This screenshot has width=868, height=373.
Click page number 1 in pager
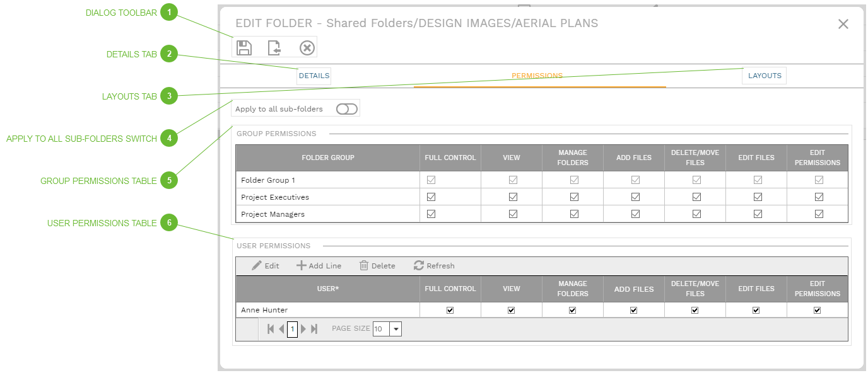292,329
